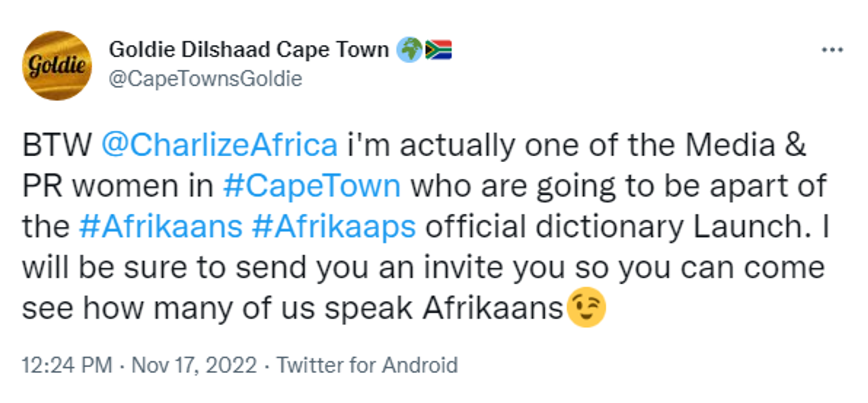The image size is (868, 403).
Task: Click the 12:24 PM timestamp
Action: tap(67, 365)
